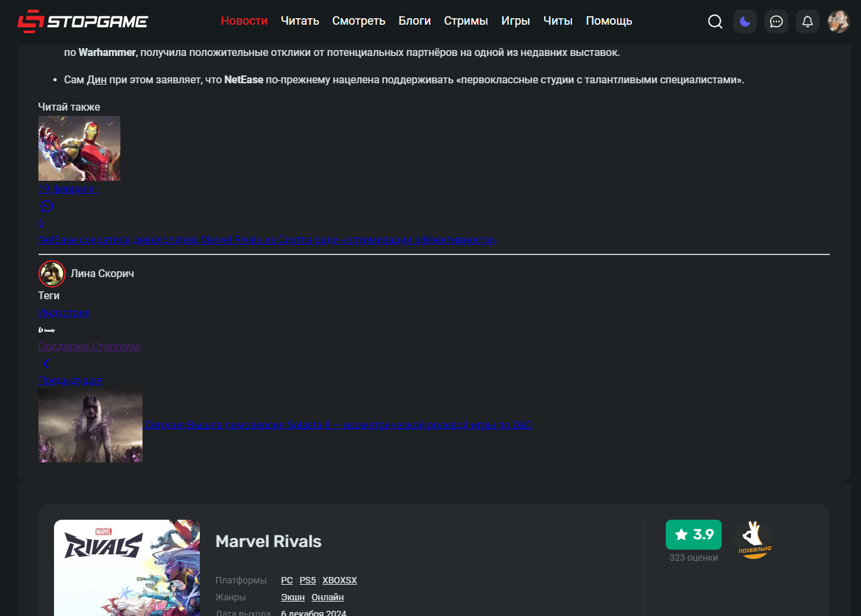Open notifications bell icon
Screen dimensions: 861x616
pyautogui.click(x=808, y=21)
